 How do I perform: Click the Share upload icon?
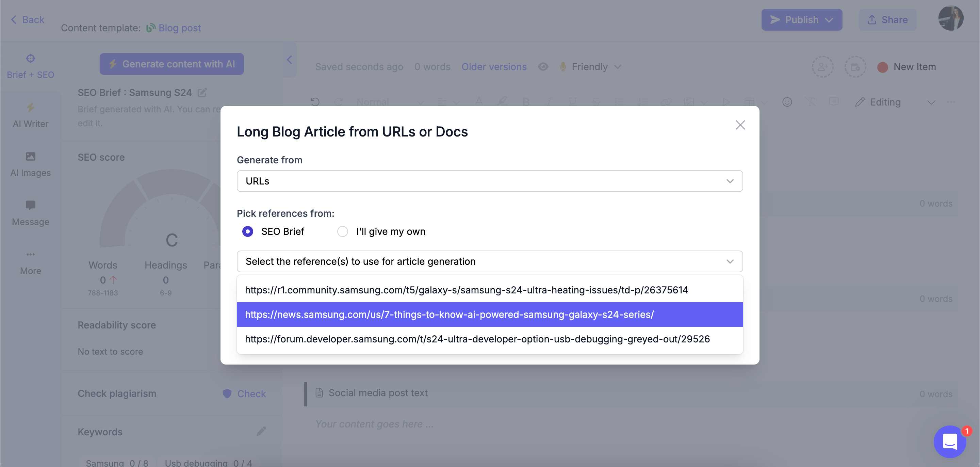[x=871, y=19]
